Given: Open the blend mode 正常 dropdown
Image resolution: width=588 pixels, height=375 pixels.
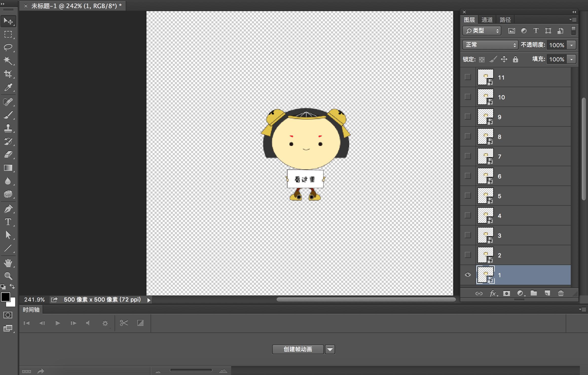Looking at the screenshot, I should click(490, 45).
